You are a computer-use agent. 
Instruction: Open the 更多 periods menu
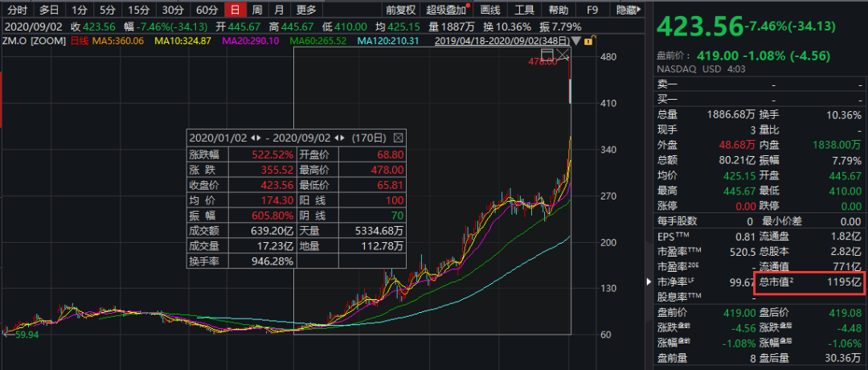(305, 10)
